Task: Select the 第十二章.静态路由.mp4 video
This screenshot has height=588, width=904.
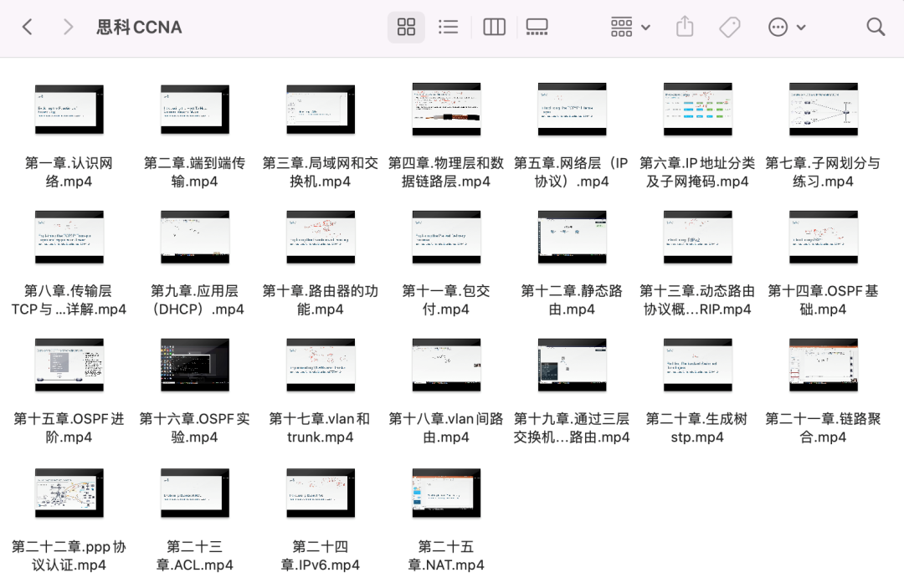Action: point(572,237)
